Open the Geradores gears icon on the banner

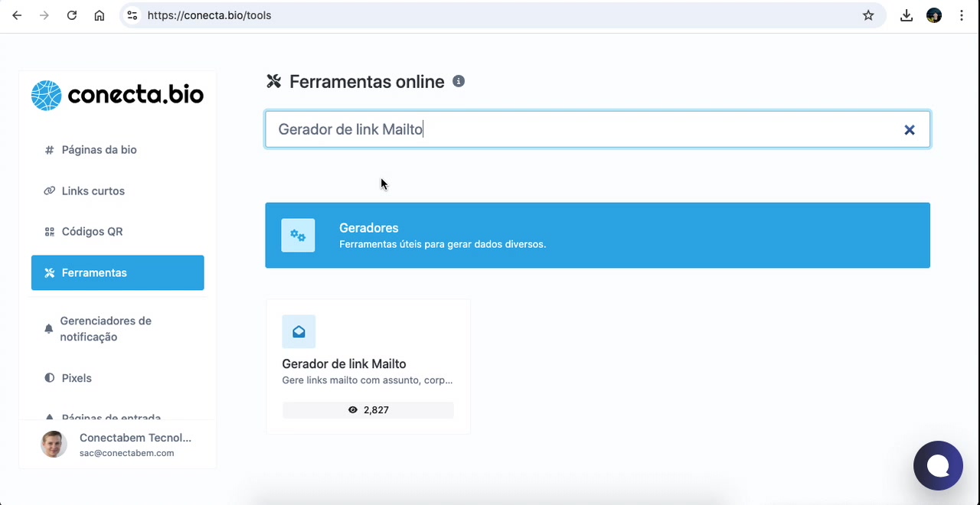(x=298, y=235)
